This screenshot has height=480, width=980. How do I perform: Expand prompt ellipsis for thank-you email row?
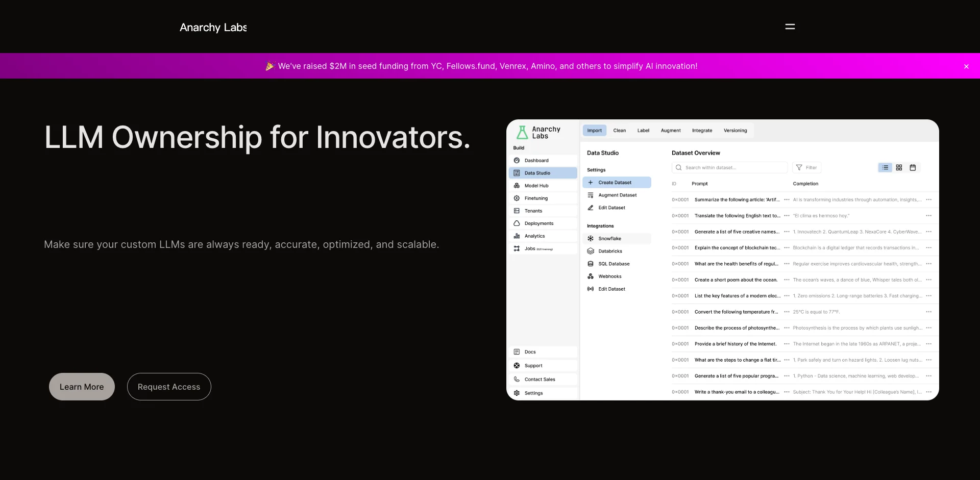click(787, 392)
